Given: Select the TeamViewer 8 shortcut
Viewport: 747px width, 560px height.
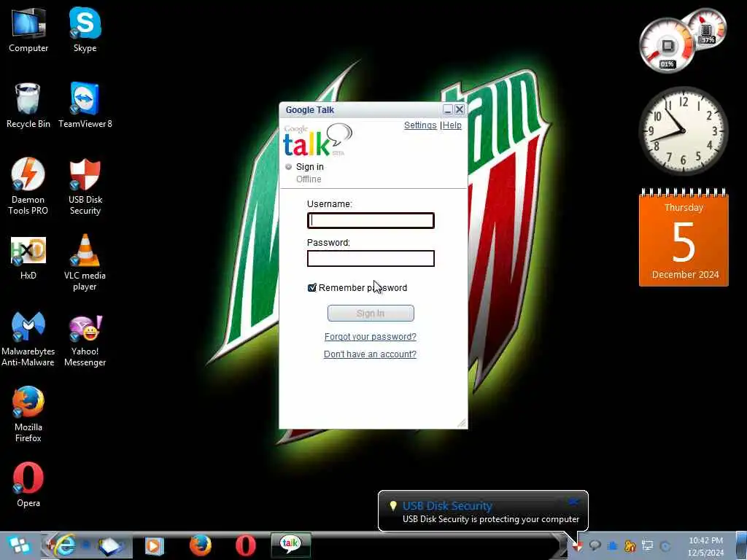Looking at the screenshot, I should [x=85, y=105].
